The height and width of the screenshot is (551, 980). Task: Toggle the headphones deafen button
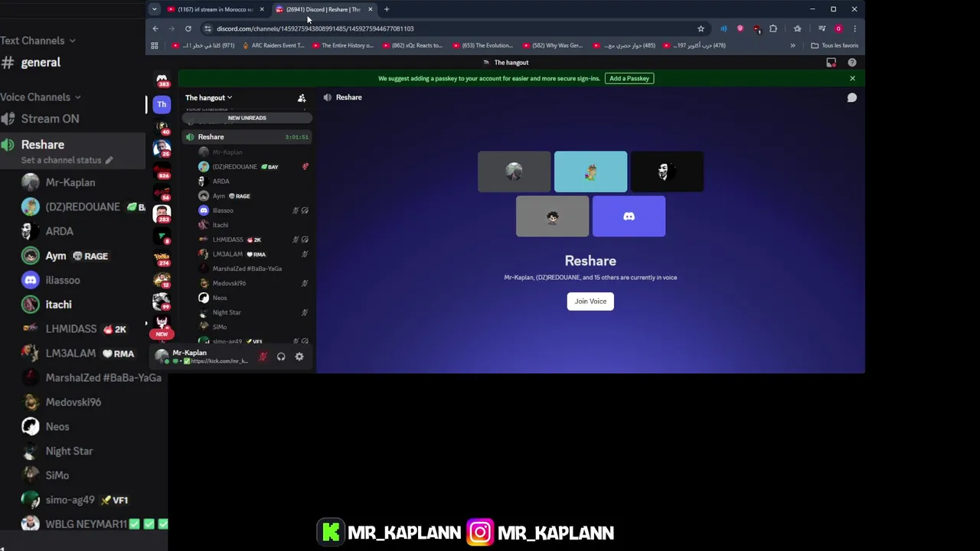point(281,357)
